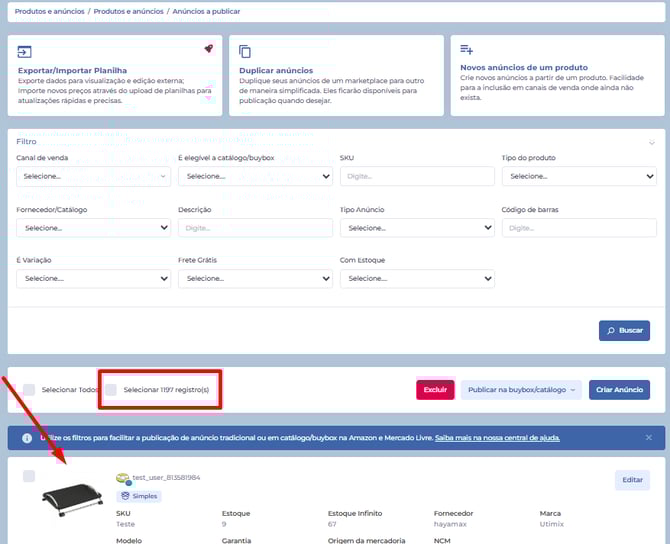Tick the Selecionar 1197 registro(s) checkbox
Screen dimensions: 670x544
click(111, 389)
